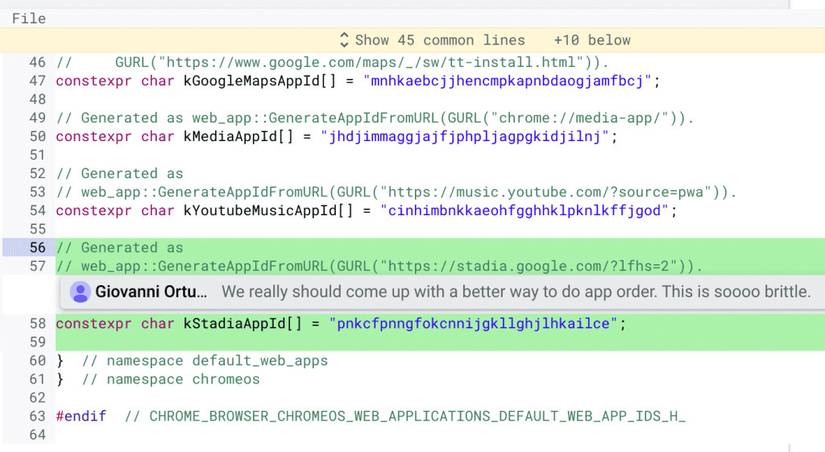Click the stadia.google.com URL comment
This screenshot has width=825, height=452.
tap(379, 266)
